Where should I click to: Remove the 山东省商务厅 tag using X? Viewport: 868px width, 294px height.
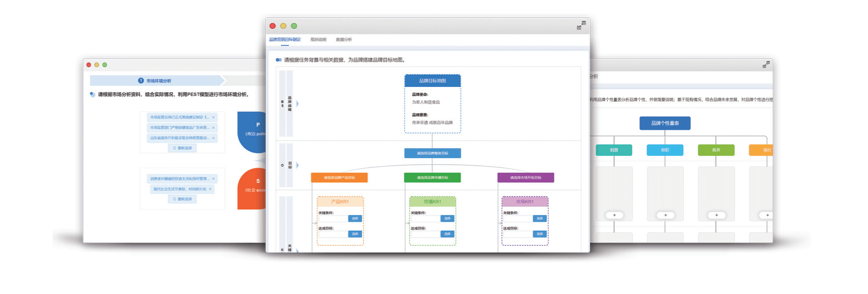pyautogui.click(x=213, y=138)
